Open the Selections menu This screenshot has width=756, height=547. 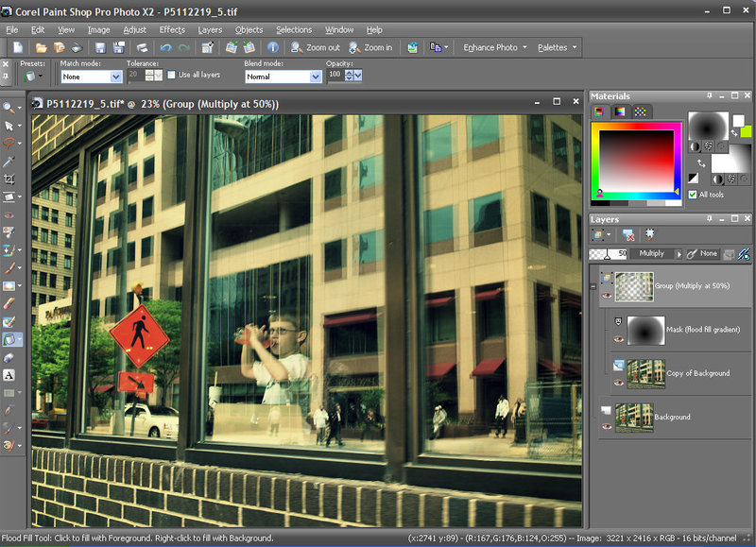click(294, 30)
